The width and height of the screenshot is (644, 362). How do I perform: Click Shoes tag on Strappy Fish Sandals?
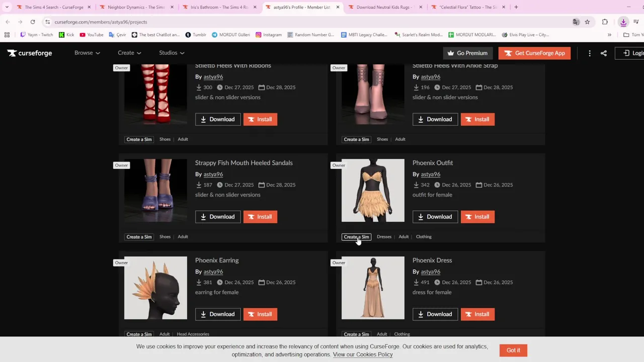(165, 237)
